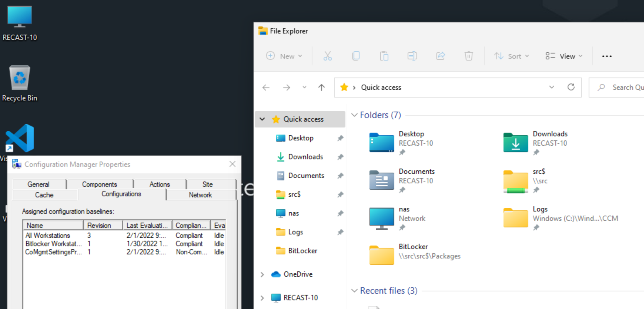This screenshot has height=309, width=644.
Task: Click the Cut scissors icon in toolbar
Action: tap(327, 56)
